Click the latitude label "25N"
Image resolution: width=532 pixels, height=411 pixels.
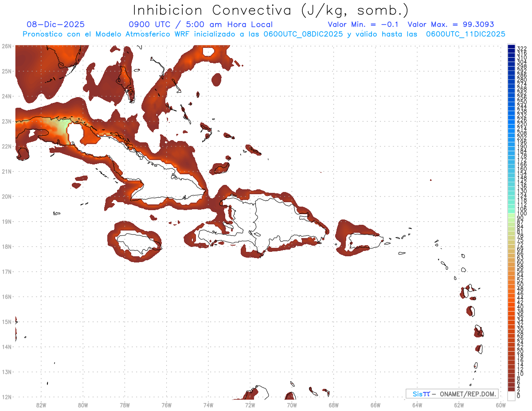coord(6,71)
